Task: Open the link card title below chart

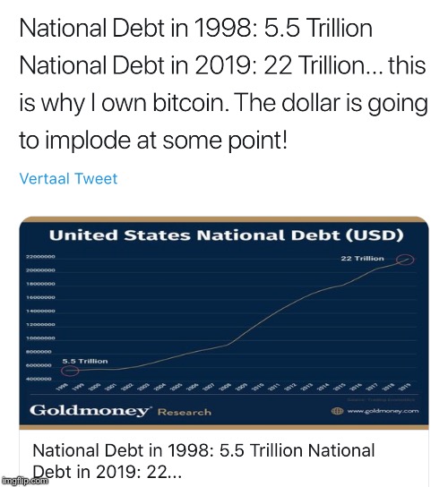Action: coord(203,461)
